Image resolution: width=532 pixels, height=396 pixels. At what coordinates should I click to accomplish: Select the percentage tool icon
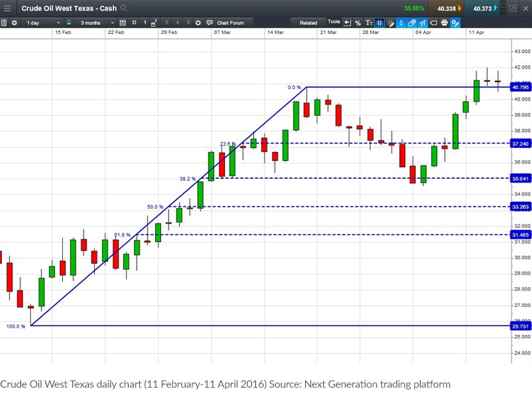[358, 22]
